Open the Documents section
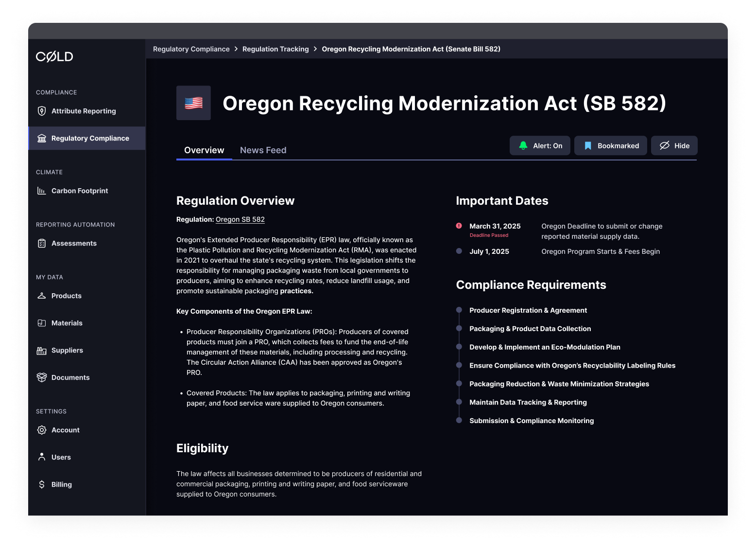 pos(70,377)
